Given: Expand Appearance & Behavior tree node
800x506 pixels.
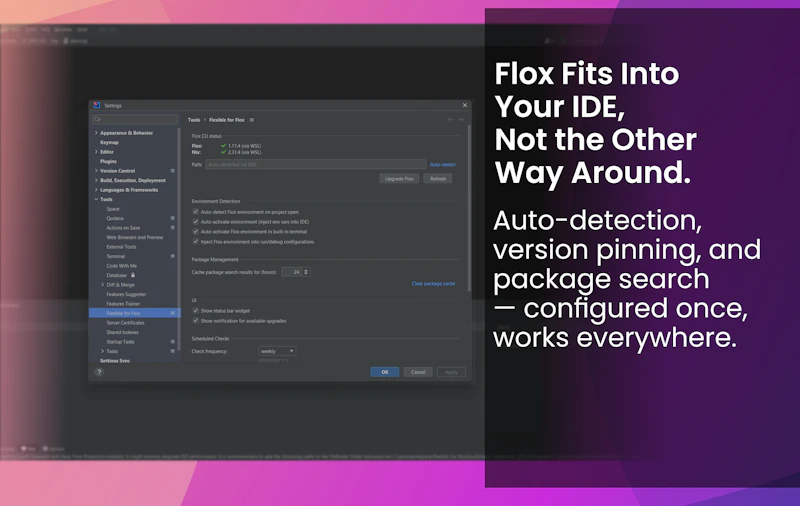Looking at the screenshot, I should point(96,133).
